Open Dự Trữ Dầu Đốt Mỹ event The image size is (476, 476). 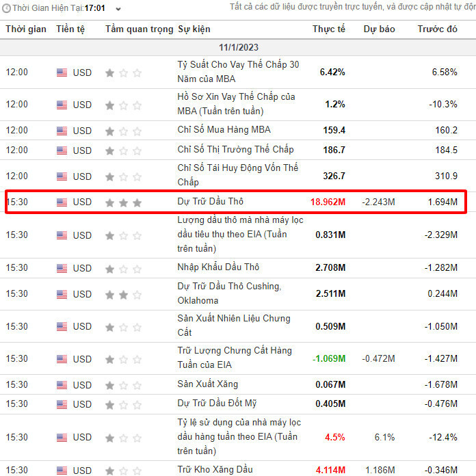tap(217, 404)
